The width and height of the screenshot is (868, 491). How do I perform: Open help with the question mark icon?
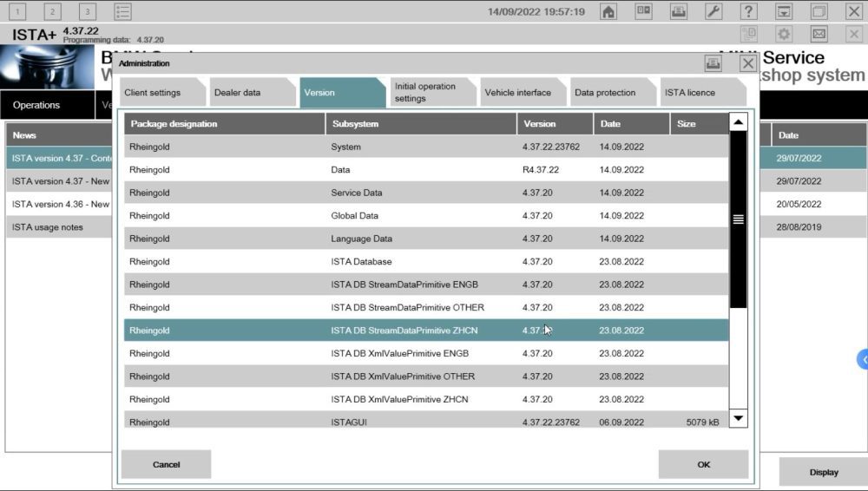point(748,11)
